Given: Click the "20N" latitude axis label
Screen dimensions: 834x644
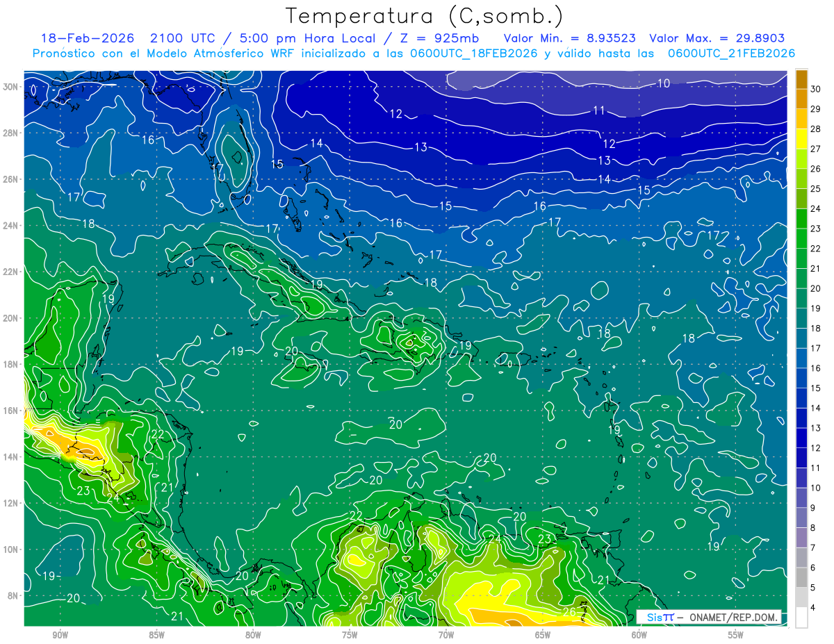Looking at the screenshot, I should (10, 318).
